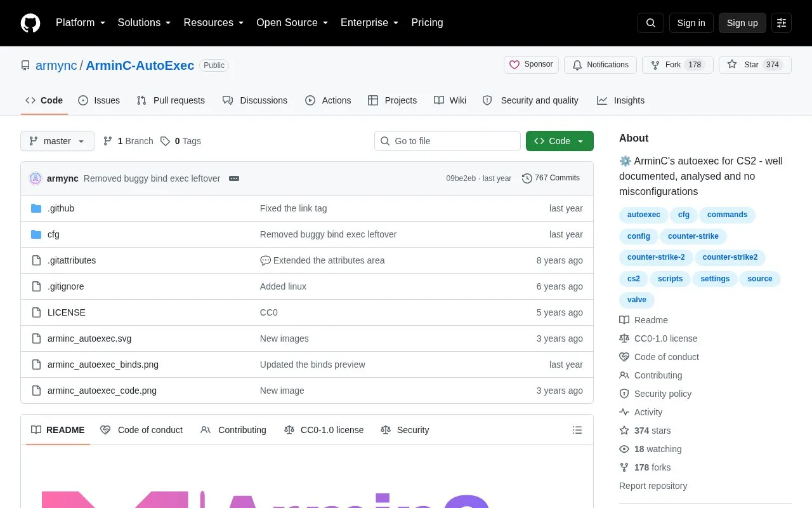812x508 pixels.
Task: Select the Code of conduct README tab
Action: [141, 430]
